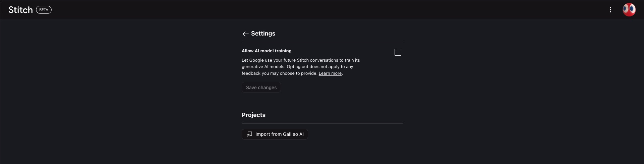This screenshot has width=644, height=164.
Task: Open the user profile avatar
Action: pyautogui.click(x=629, y=10)
